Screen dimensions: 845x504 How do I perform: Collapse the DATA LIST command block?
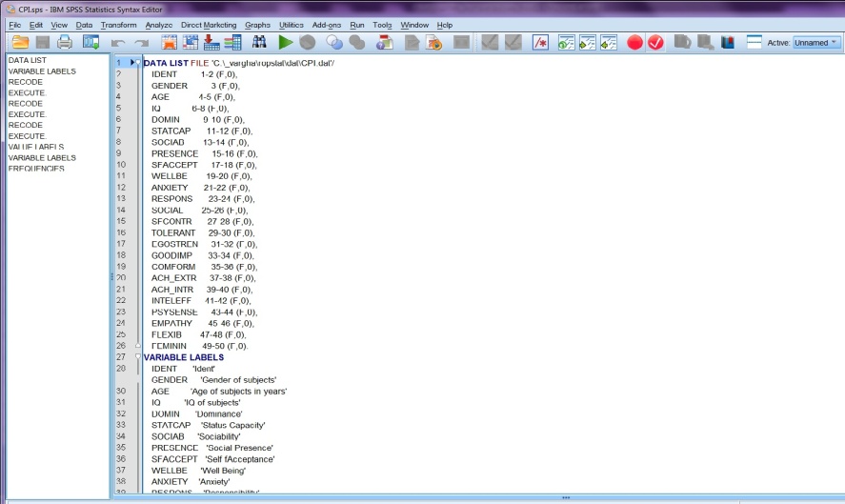(x=138, y=63)
